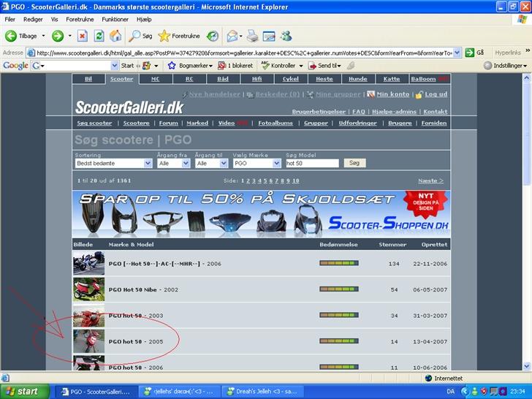The image size is (532, 399).
Task: Switch to the MC category tab
Action: tap(155, 79)
